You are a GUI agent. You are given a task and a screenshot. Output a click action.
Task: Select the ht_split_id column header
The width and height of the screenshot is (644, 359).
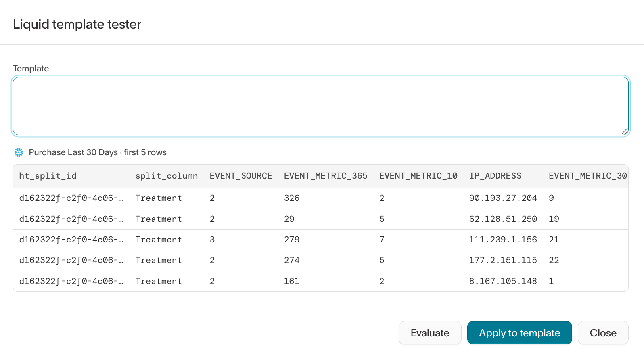[48, 176]
